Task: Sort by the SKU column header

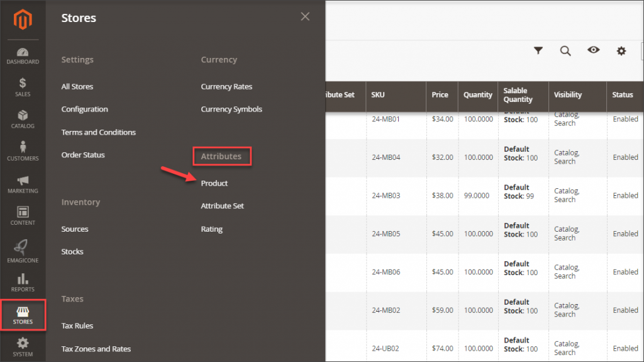Action: [378, 95]
